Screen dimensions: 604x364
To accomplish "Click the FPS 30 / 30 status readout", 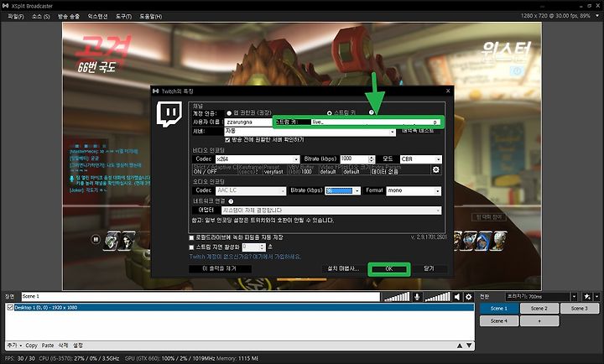I will click(19, 359).
